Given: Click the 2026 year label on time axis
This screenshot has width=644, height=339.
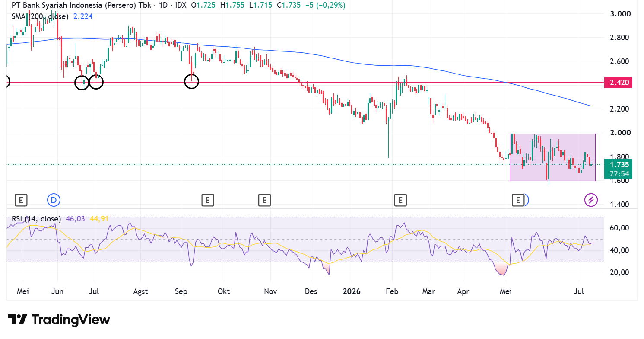Looking at the screenshot, I should [351, 291].
